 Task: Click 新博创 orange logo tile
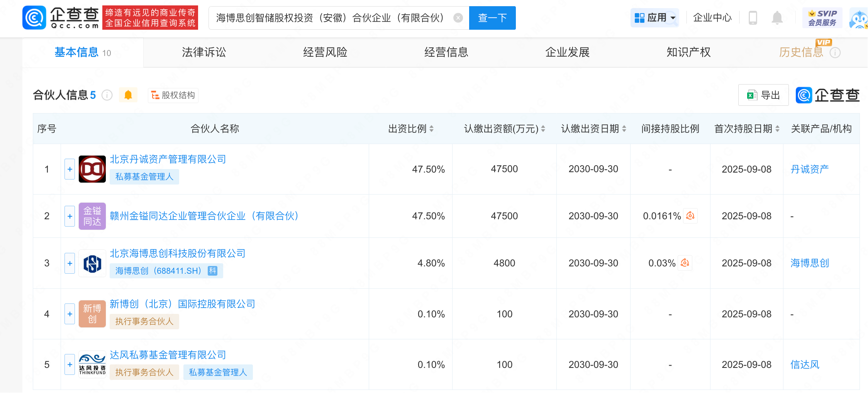92,314
